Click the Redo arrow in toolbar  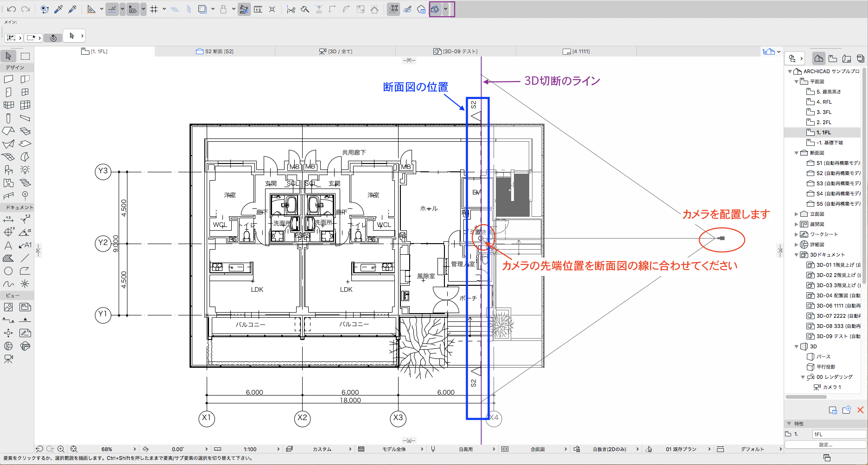click(25, 9)
